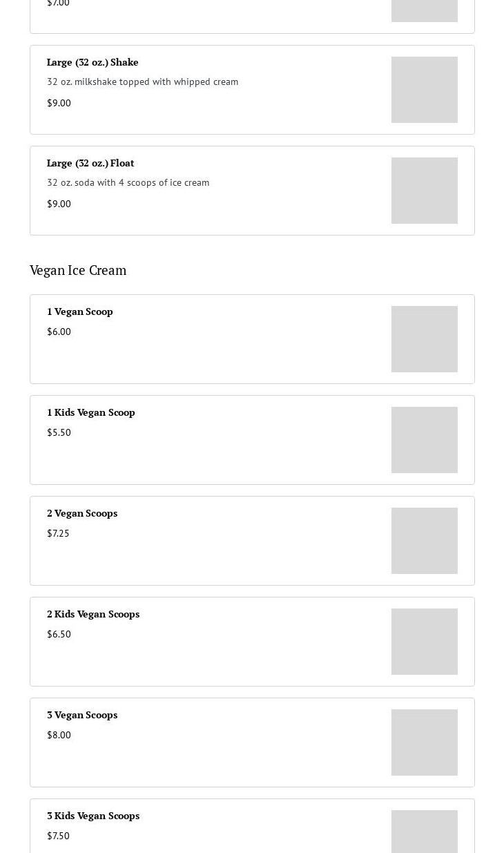Click the 2 Vegan Scoops thumbnail image

pos(424,541)
